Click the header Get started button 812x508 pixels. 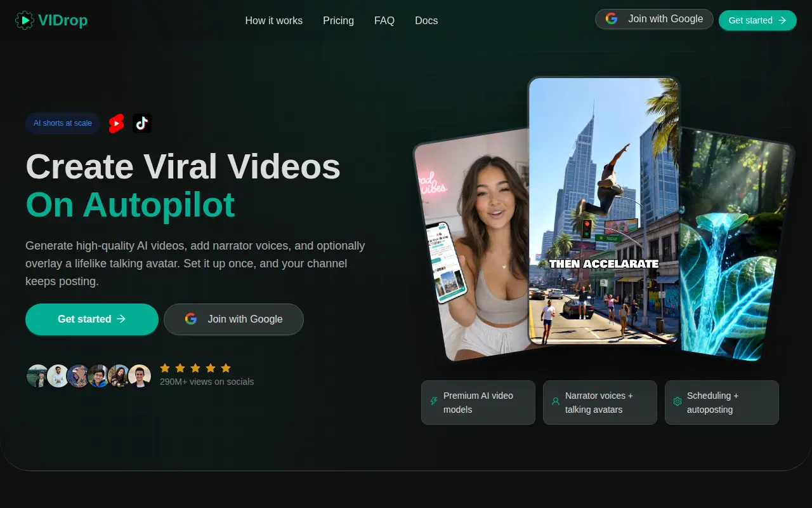757,20
